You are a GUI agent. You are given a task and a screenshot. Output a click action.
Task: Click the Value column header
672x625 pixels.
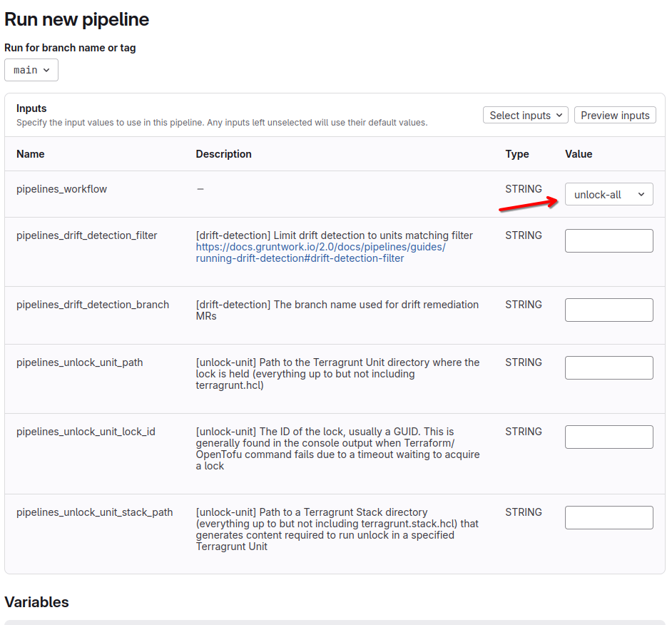pyautogui.click(x=579, y=154)
